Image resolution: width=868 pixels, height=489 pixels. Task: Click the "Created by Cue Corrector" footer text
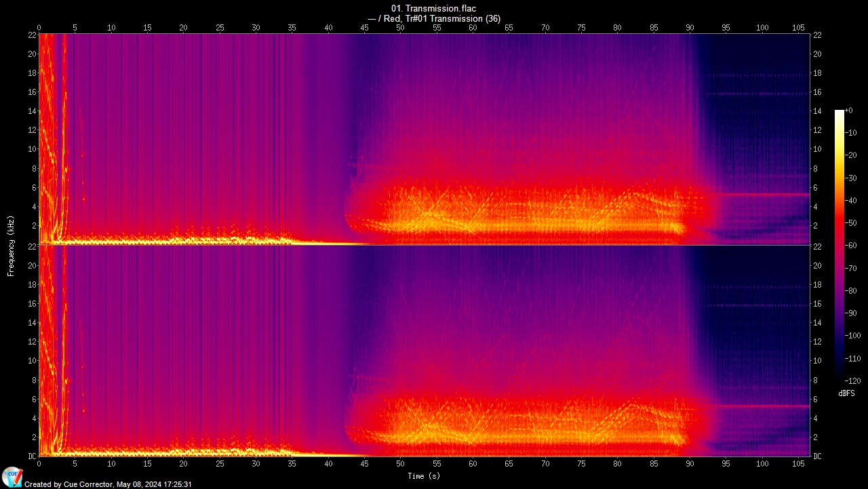tap(108, 484)
